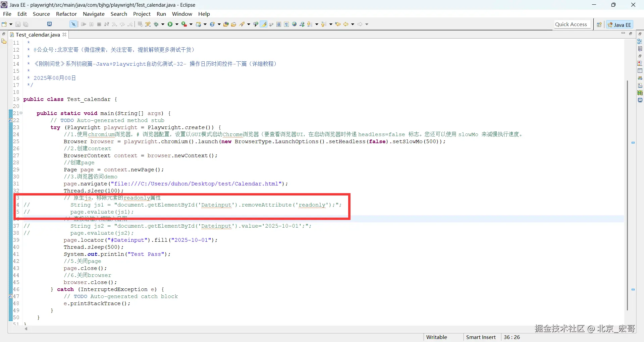Open the Task List view in right trim
Screen dimensions: 644x342
tap(640, 49)
